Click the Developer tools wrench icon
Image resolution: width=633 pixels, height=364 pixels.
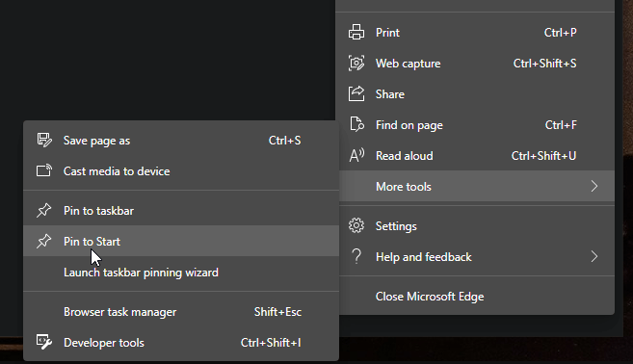(x=44, y=342)
